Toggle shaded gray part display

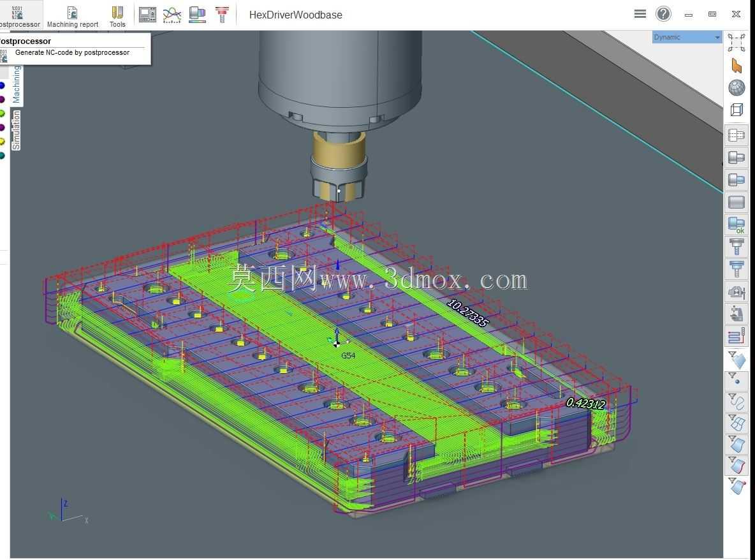pyautogui.click(x=737, y=158)
